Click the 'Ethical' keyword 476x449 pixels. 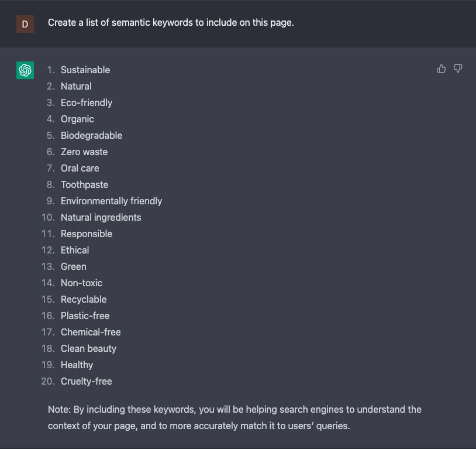tap(75, 250)
